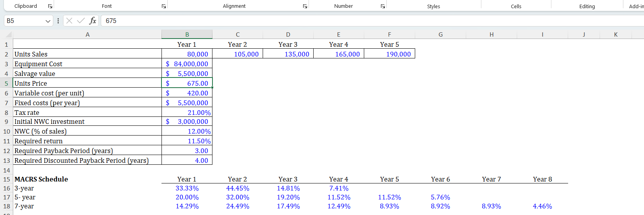Select Discounted Payback Period value 4.00
Image resolution: width=644 pixels, height=215 pixels.
click(187, 160)
